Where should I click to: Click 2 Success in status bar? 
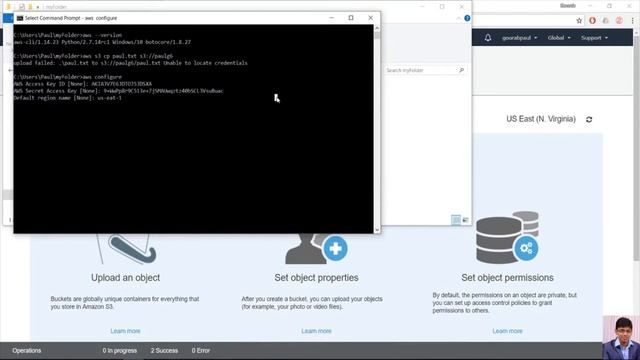point(164,351)
